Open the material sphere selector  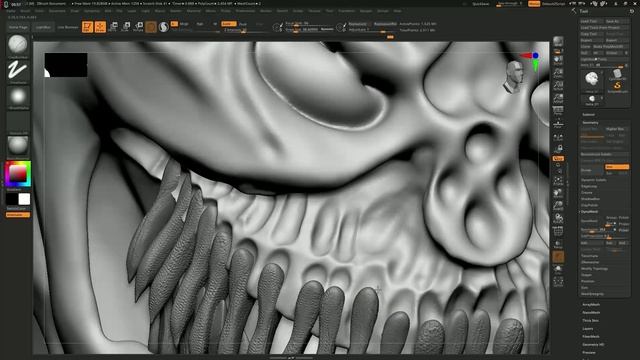coord(18,146)
